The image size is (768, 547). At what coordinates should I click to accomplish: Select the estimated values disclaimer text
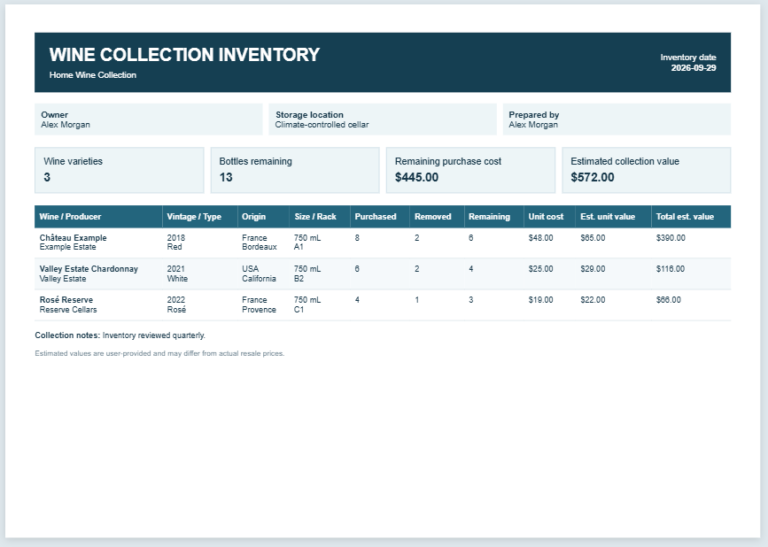pos(159,353)
